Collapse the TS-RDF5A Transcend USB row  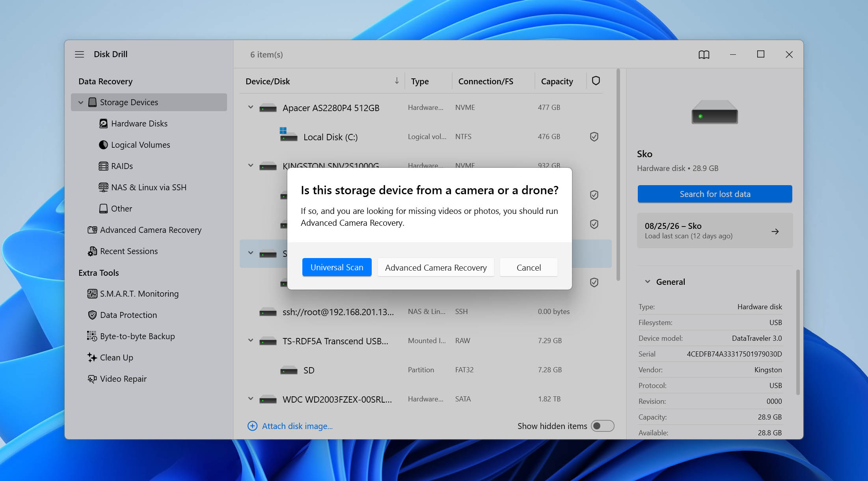tap(250, 340)
